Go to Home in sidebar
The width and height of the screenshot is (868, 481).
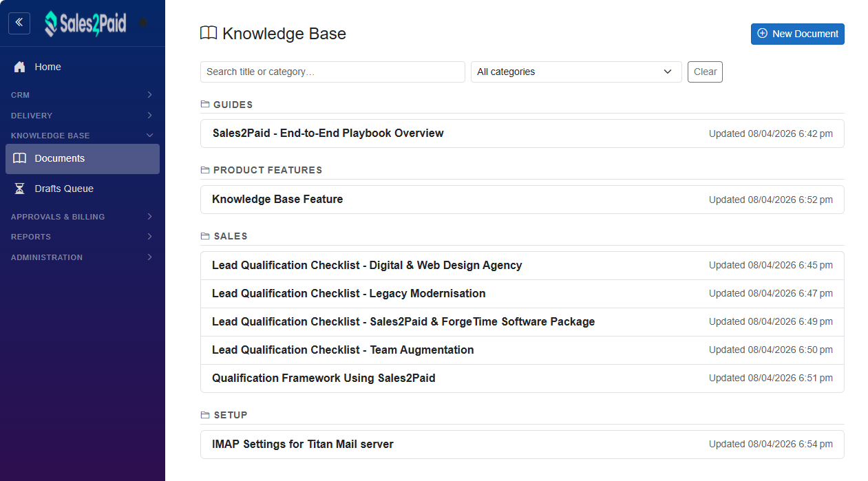tap(83, 67)
